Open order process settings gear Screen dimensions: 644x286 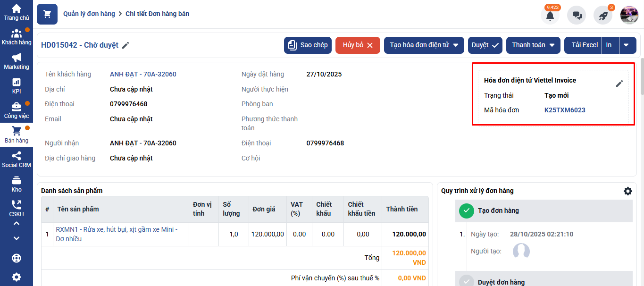point(627,191)
